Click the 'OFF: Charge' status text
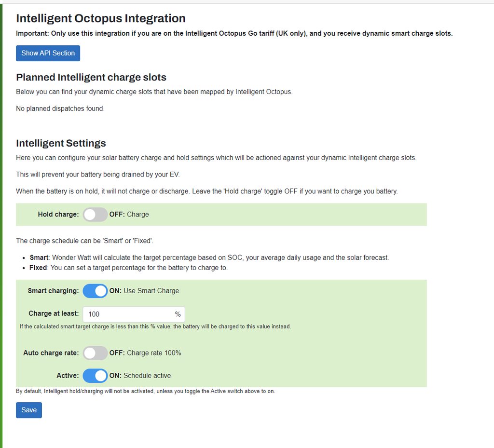 click(129, 215)
